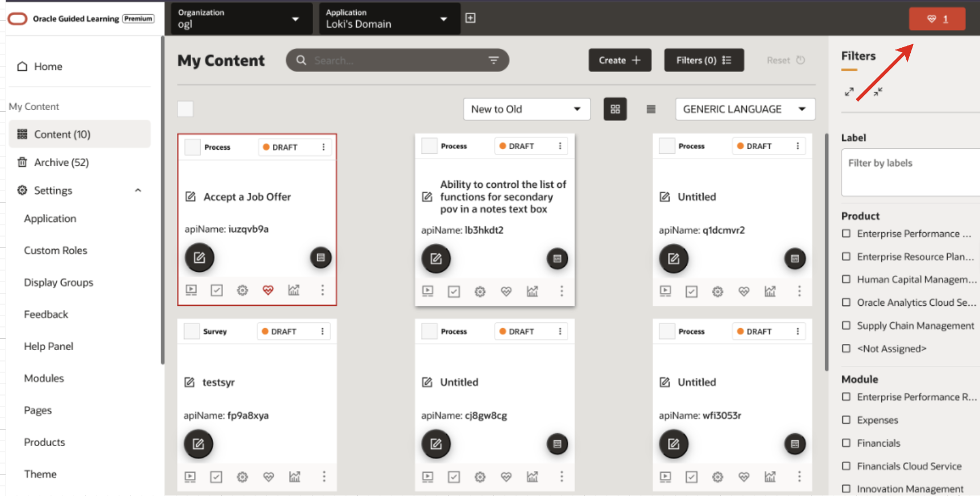Click the sidebar vertical scrollbar

tap(163, 200)
